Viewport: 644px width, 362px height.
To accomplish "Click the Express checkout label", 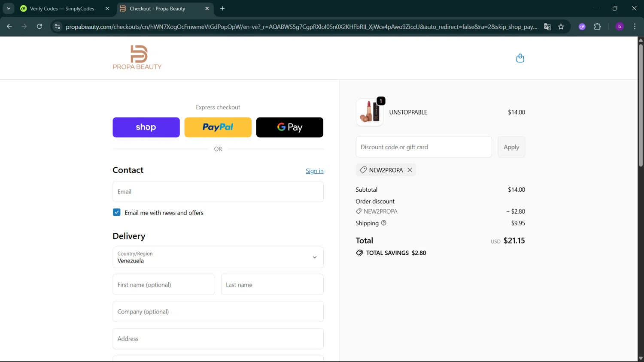I will pos(218,107).
